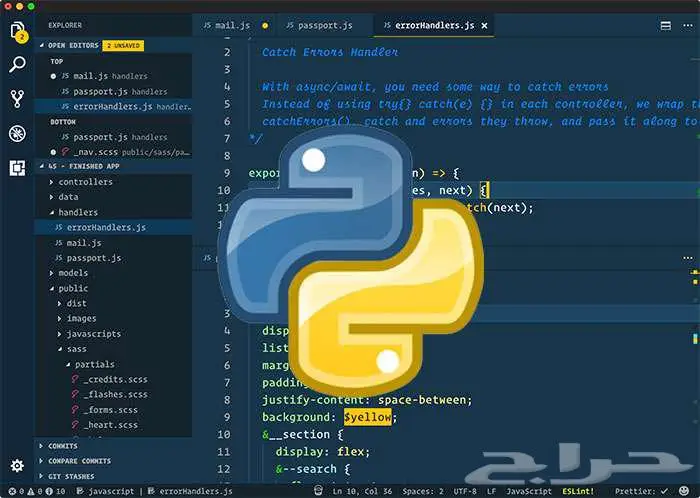Open passport.js under the BOTTOM group
The image size is (700, 498).
pos(113,137)
